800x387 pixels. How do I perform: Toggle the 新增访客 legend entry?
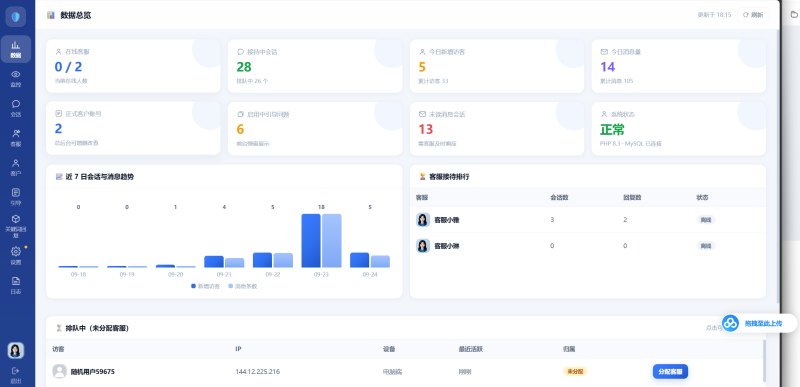[x=206, y=287]
